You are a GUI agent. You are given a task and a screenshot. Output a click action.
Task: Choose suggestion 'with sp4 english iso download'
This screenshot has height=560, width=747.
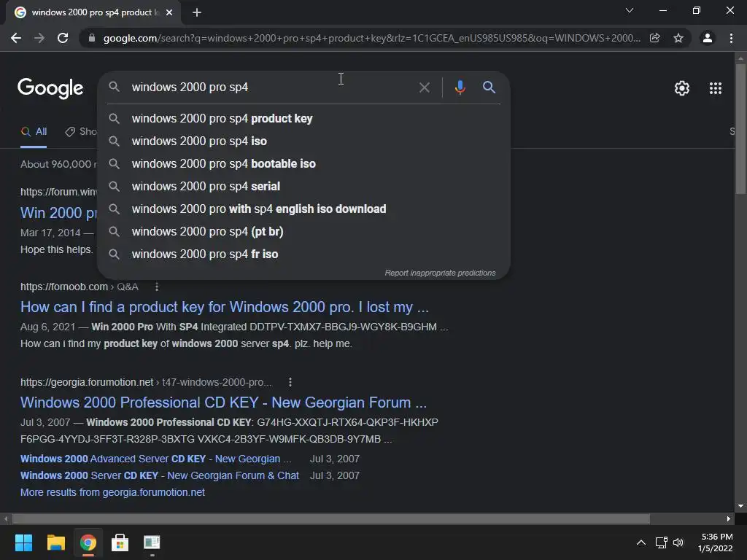point(304,209)
